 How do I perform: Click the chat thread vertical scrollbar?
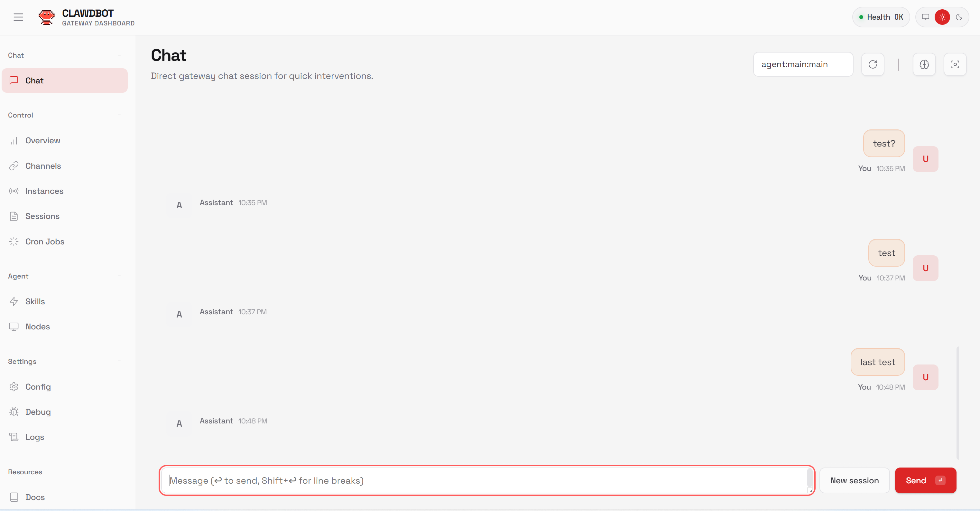coord(957,402)
